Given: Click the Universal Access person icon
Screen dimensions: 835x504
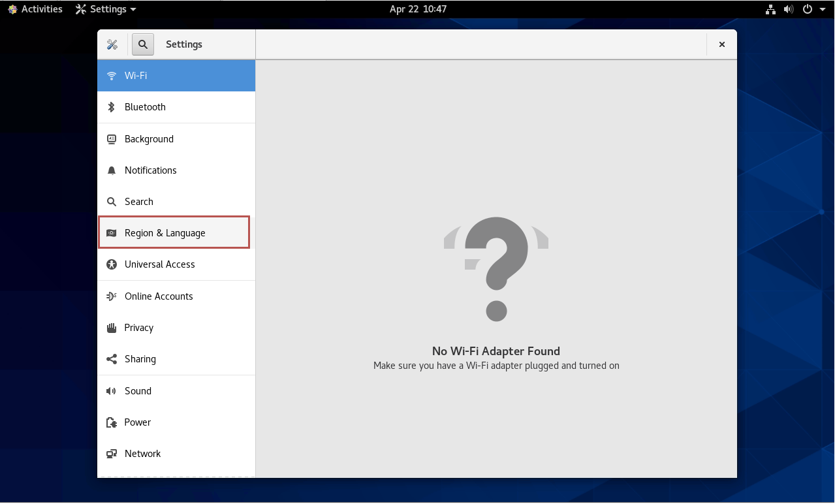Looking at the screenshot, I should pyautogui.click(x=112, y=264).
